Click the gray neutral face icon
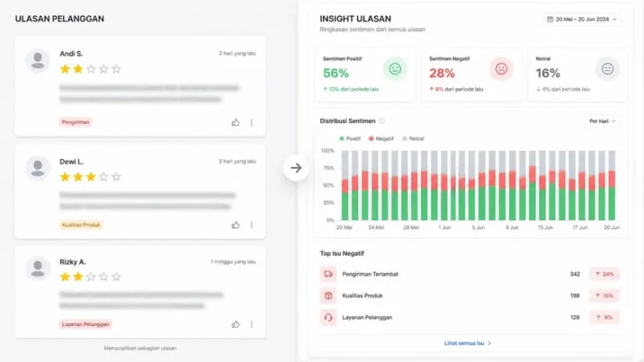This screenshot has height=362, width=644. (x=607, y=69)
